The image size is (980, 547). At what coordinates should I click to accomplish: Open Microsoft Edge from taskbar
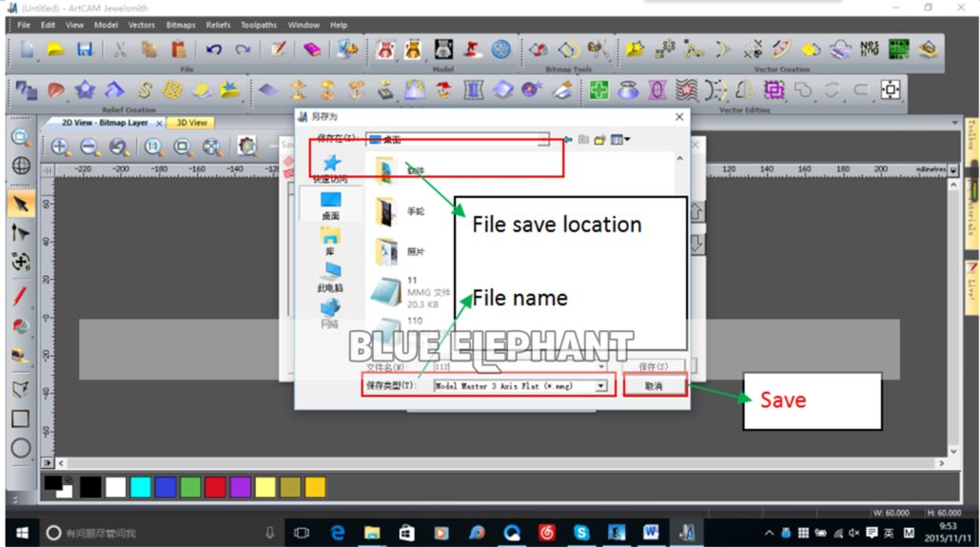(x=338, y=533)
